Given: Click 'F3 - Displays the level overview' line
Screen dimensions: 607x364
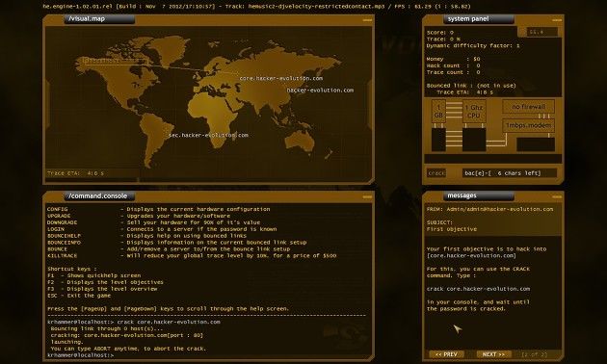Looking at the screenshot, I should pyautogui.click(x=102, y=289).
